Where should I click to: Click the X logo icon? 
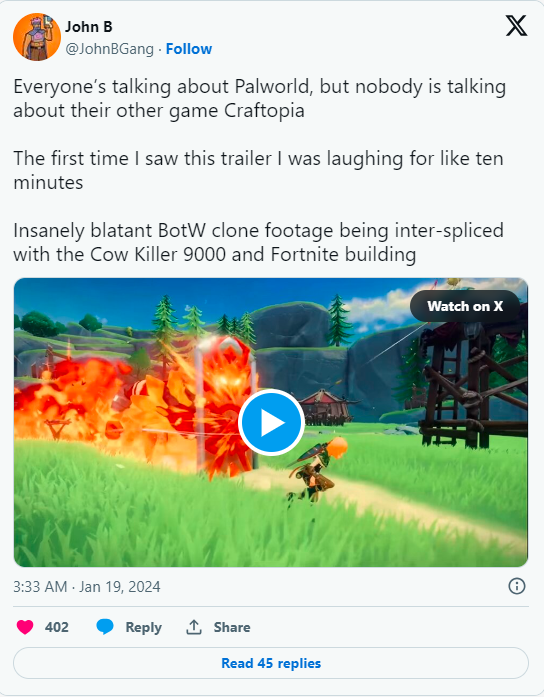point(516,26)
